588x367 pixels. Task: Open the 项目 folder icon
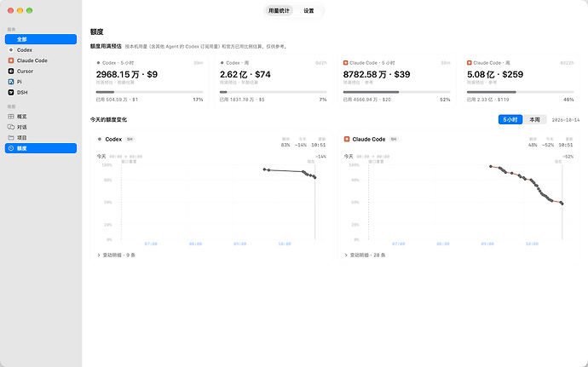tap(11, 138)
